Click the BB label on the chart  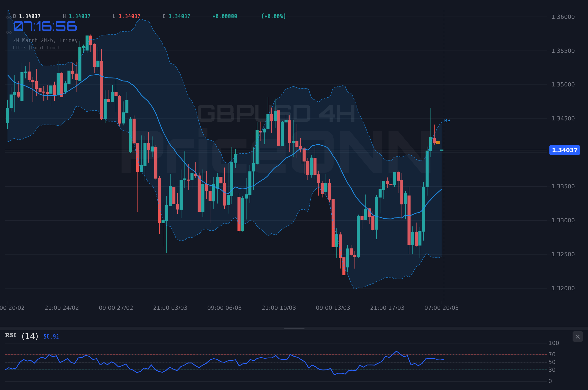[x=447, y=120]
